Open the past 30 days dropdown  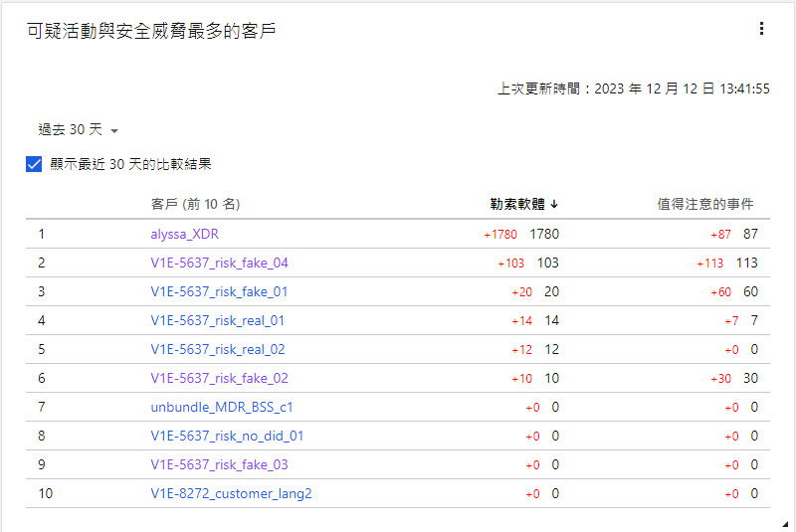pyautogui.click(x=79, y=130)
